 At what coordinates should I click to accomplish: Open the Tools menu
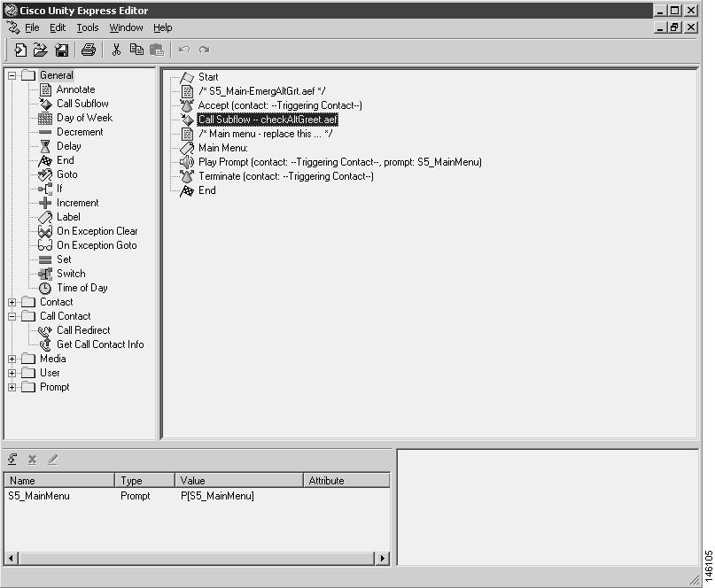88,27
